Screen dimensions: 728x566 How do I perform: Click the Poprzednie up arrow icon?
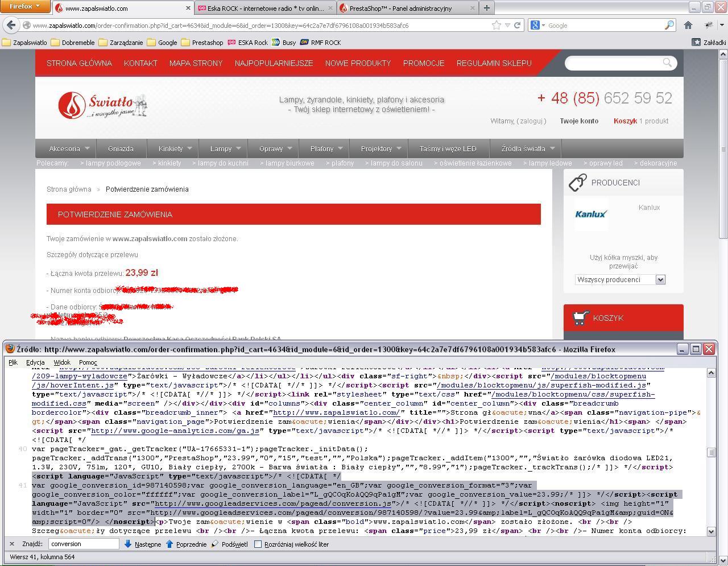point(169,544)
